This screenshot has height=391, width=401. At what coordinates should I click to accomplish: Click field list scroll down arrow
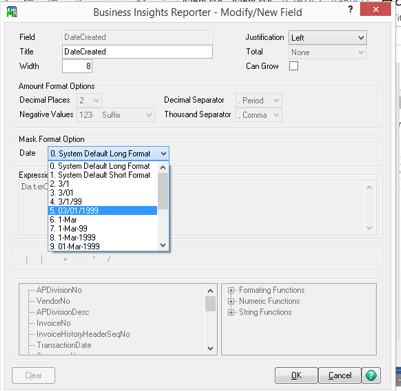pyautogui.click(x=211, y=349)
